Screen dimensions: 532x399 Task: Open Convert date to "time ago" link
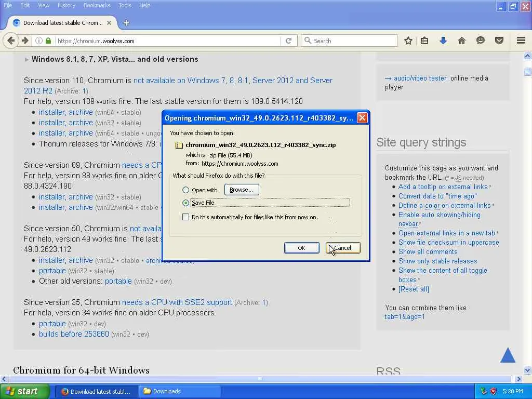point(437,196)
